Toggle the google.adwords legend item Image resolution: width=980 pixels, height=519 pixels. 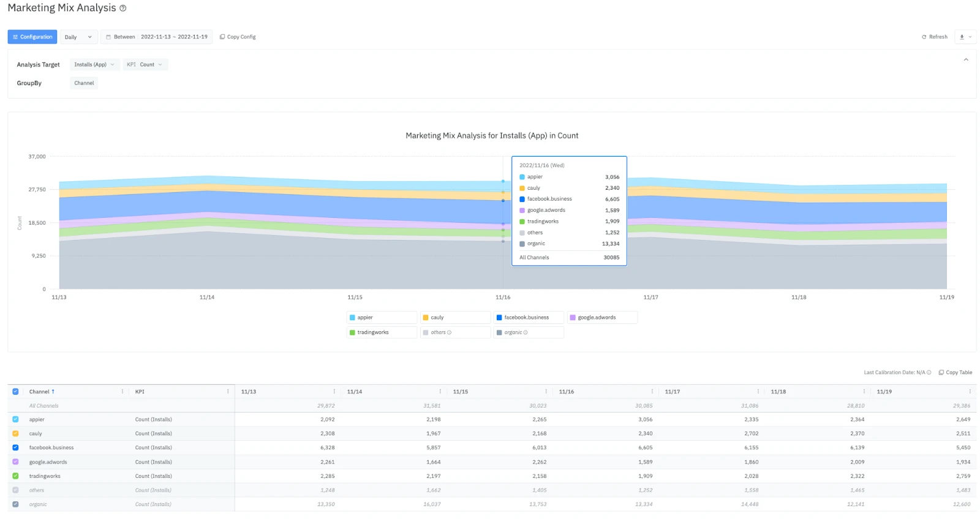[602, 318]
